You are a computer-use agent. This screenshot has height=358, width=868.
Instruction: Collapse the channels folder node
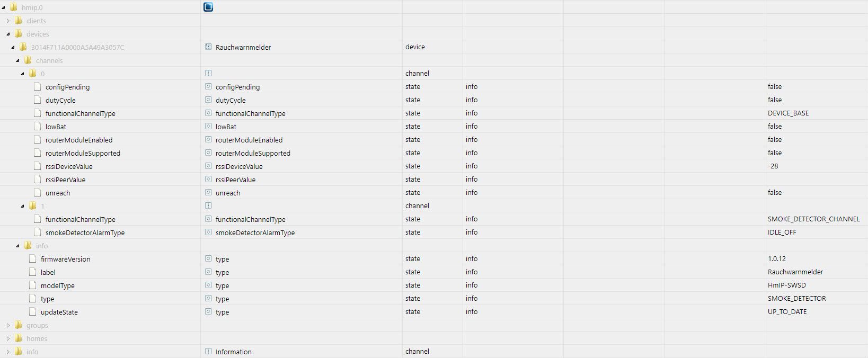point(17,60)
